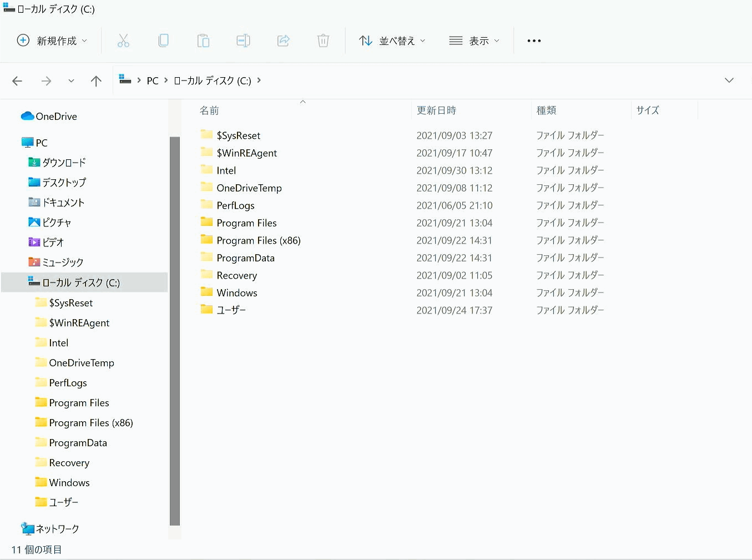Click the navigation pane vertical scrollbar
752x560 pixels.
point(175,331)
